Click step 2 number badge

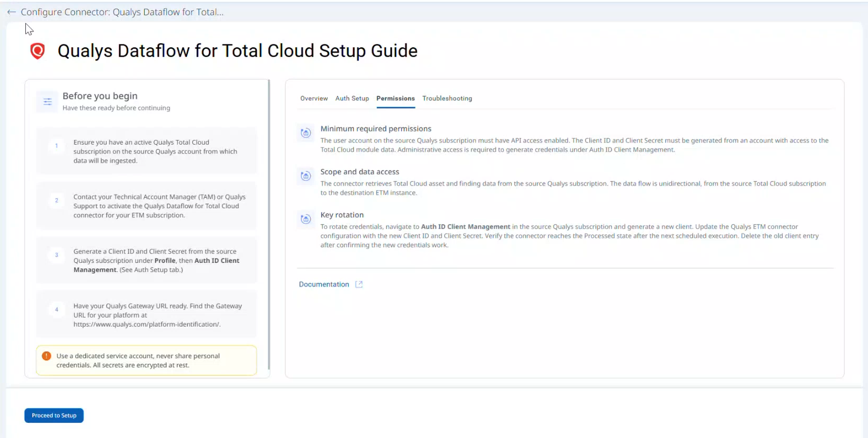pyautogui.click(x=56, y=200)
